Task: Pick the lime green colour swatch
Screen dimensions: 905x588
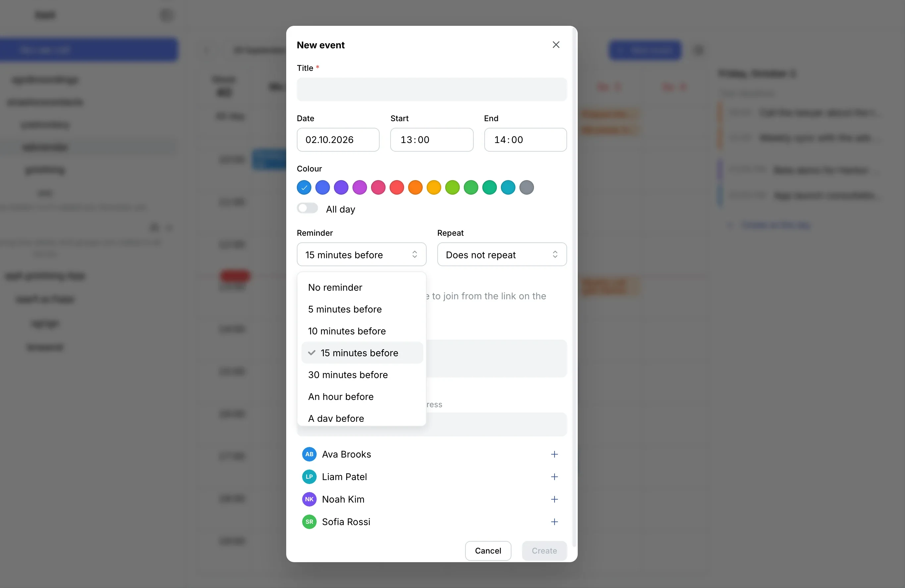Action: pos(452,187)
